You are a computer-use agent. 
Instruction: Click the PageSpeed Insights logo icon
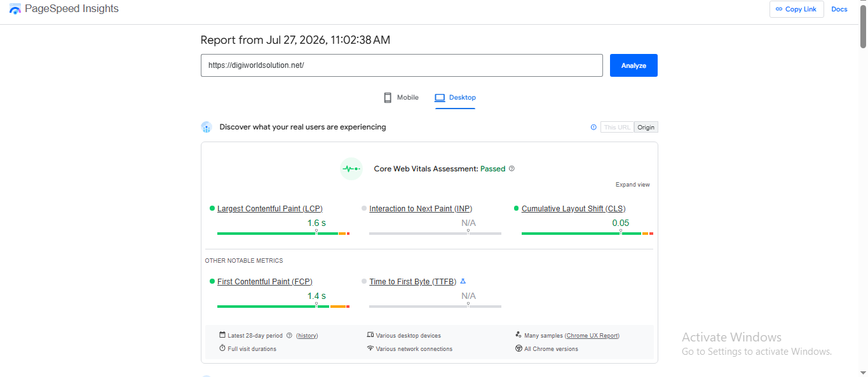tap(15, 9)
